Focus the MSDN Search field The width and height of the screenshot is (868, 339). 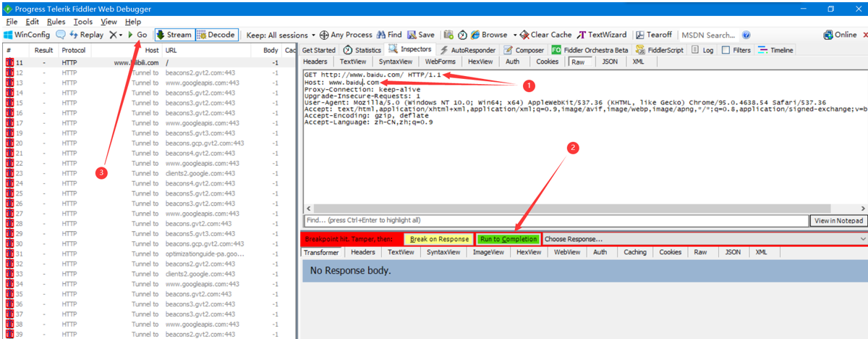pos(707,35)
